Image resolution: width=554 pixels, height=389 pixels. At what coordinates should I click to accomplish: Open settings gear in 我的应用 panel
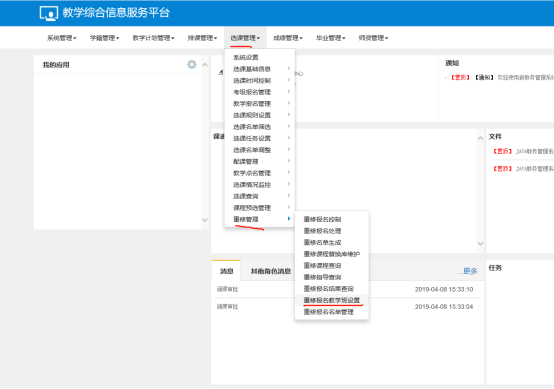point(192,64)
